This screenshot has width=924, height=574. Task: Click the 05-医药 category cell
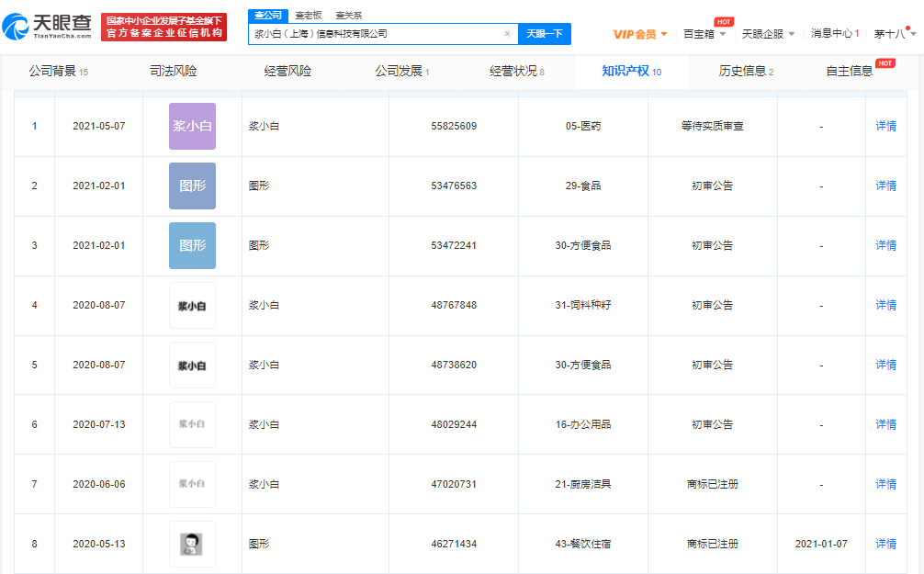(x=583, y=126)
